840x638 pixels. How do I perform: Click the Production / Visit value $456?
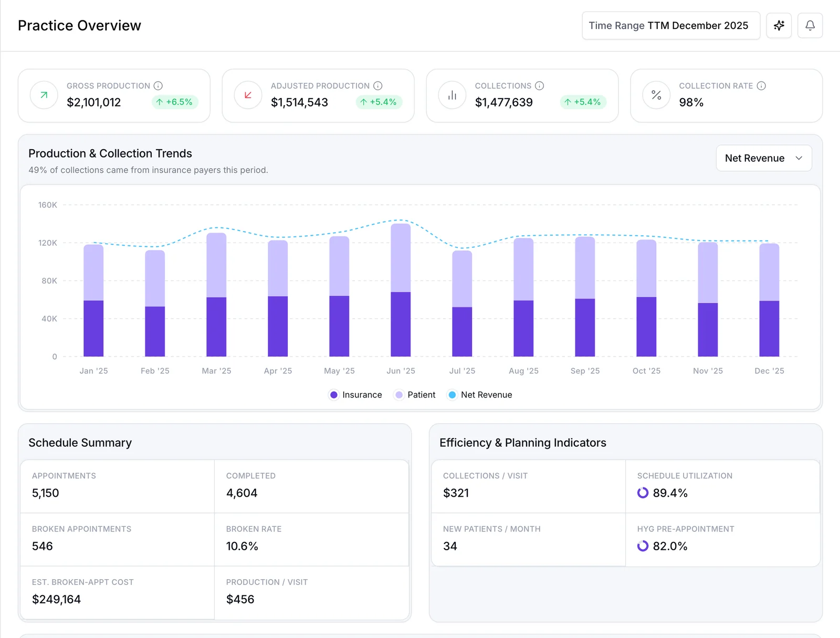coord(240,600)
